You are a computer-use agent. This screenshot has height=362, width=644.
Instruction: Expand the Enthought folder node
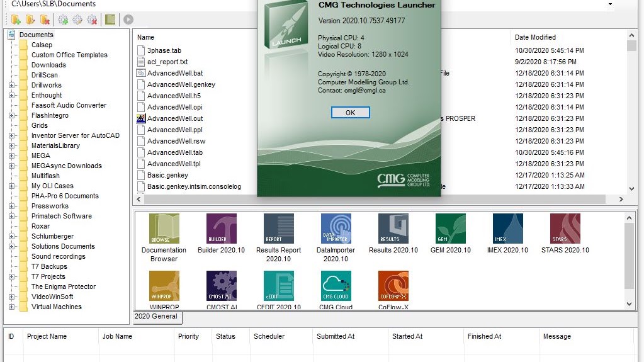click(x=11, y=95)
